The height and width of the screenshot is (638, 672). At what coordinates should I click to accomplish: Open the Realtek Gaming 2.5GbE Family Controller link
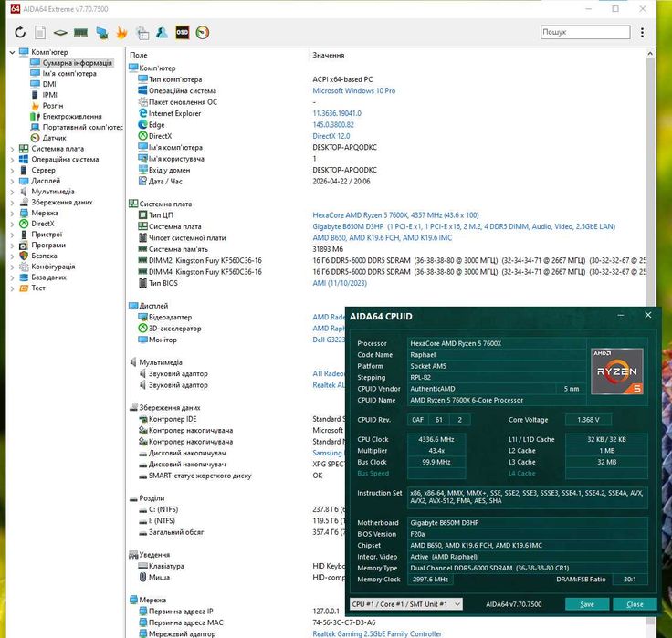(377, 633)
